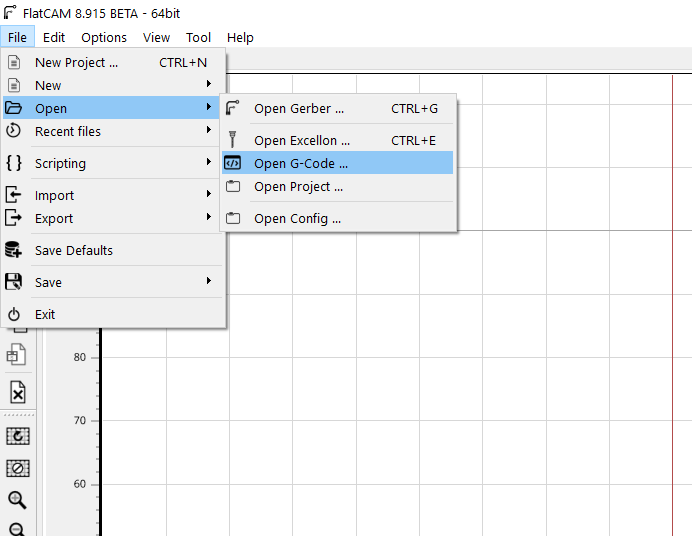Screen dimensions: 692x536
Task: Expand the Import submenu
Action: [x=112, y=195]
